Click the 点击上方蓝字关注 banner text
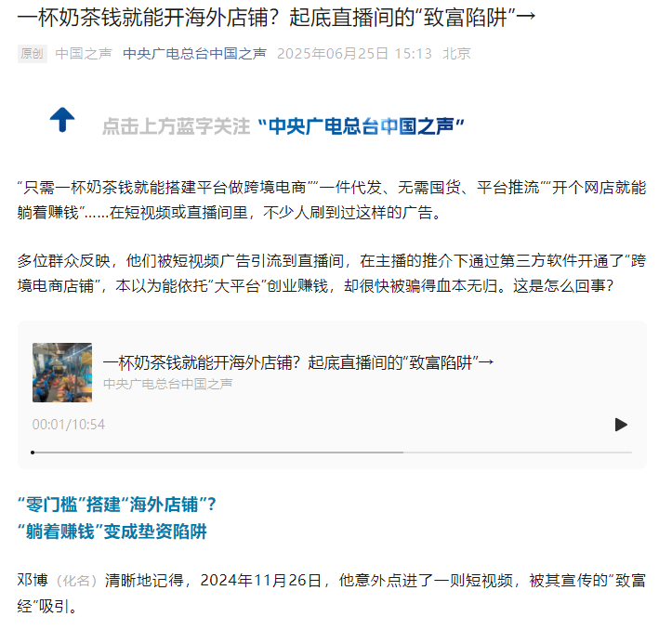This screenshot has height=630, width=672. tap(176, 126)
